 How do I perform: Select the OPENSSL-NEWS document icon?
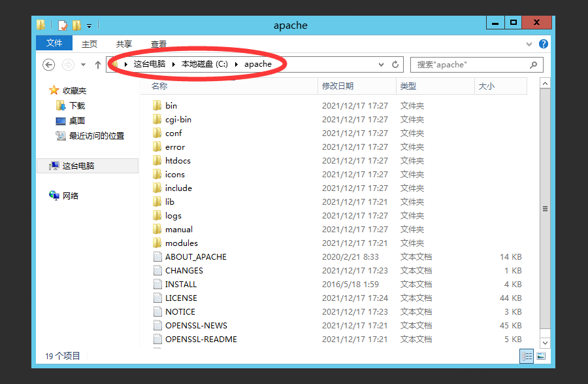tap(157, 325)
